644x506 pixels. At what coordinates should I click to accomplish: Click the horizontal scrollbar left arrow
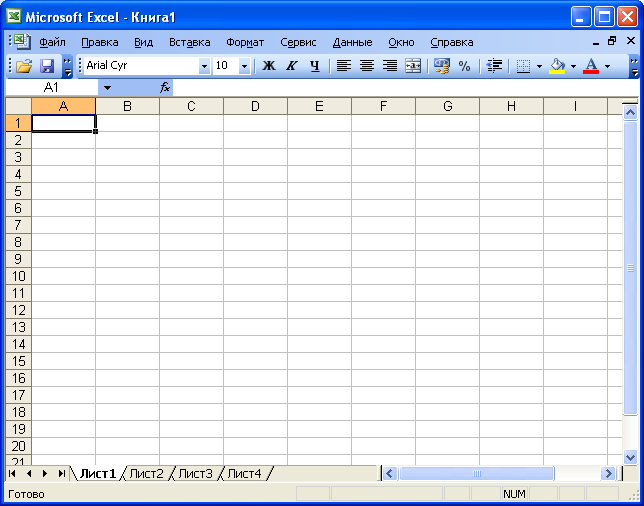(x=390, y=474)
